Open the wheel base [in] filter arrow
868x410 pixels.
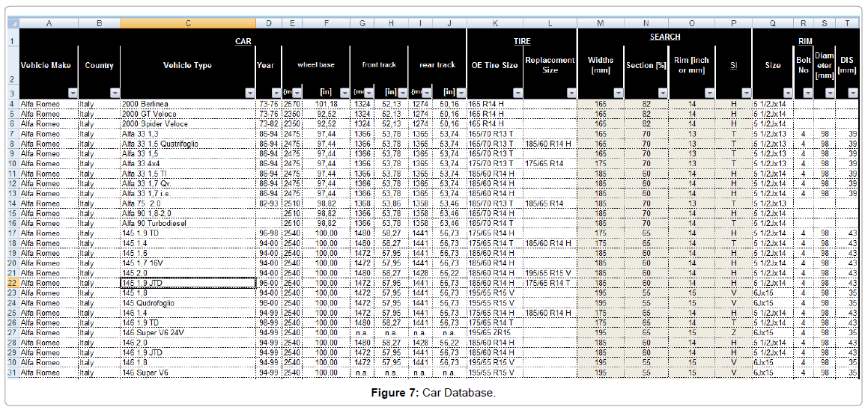click(x=345, y=93)
